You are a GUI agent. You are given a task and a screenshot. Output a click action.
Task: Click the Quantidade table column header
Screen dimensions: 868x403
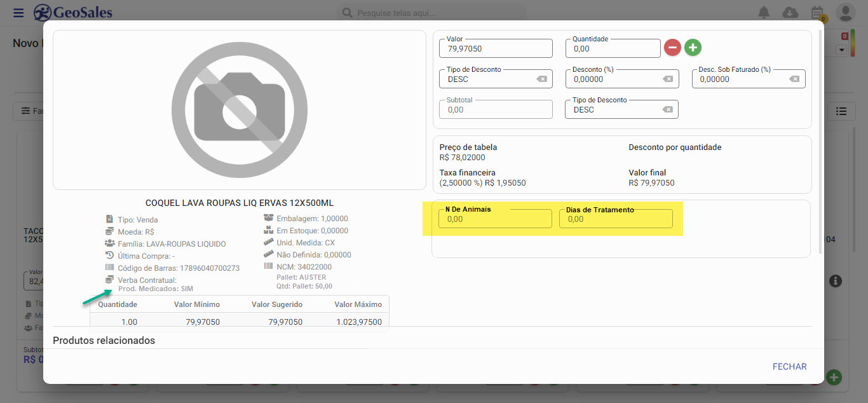click(x=118, y=304)
